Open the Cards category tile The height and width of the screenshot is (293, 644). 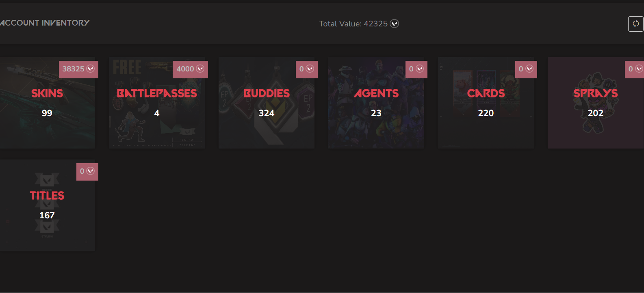pyautogui.click(x=486, y=103)
